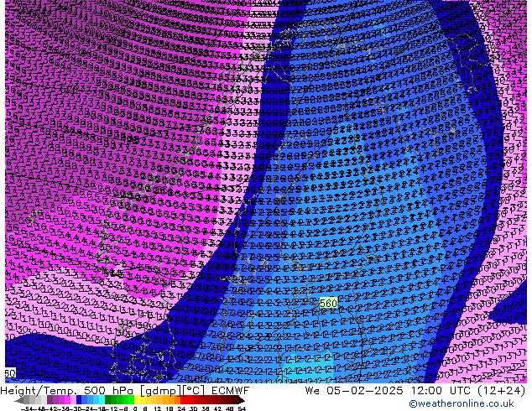This screenshot has height=411, width=532.
Task: Pick the light pink legend swatch
Action: click(73, 401)
